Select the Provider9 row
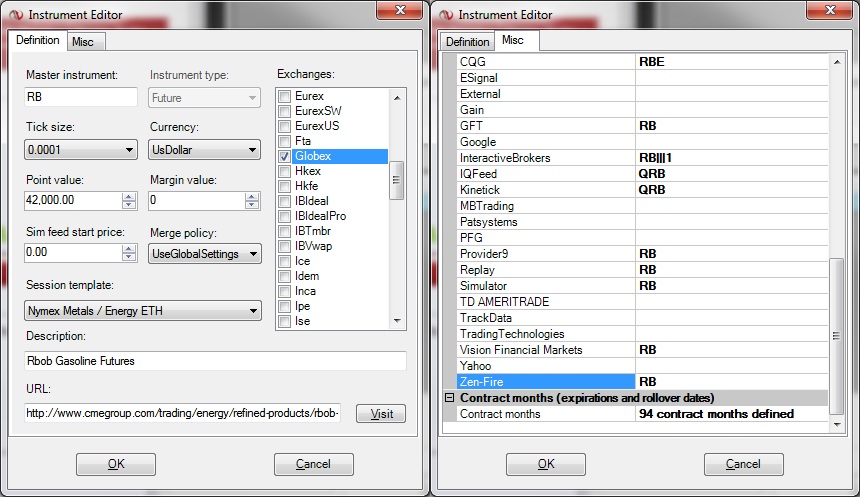Viewport: 860px width, 497px height. click(x=642, y=254)
